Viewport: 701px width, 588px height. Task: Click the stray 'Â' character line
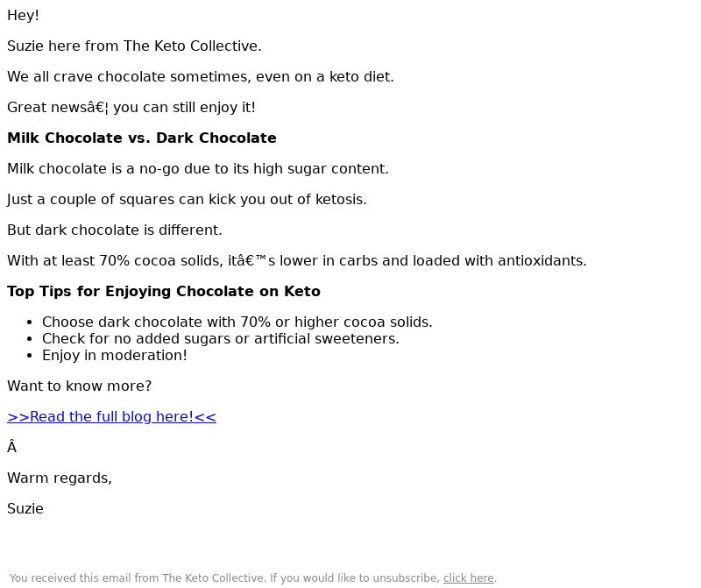click(x=12, y=448)
